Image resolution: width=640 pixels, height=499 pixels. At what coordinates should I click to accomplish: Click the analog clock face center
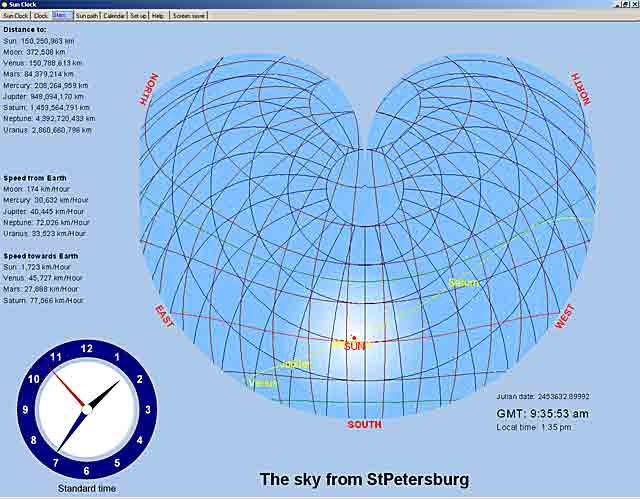86,409
